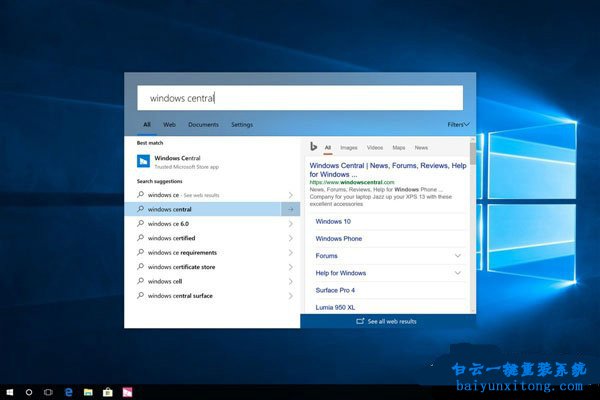Click search icon beside windows cell
The height and width of the screenshot is (400, 600).
pyautogui.click(x=140, y=281)
